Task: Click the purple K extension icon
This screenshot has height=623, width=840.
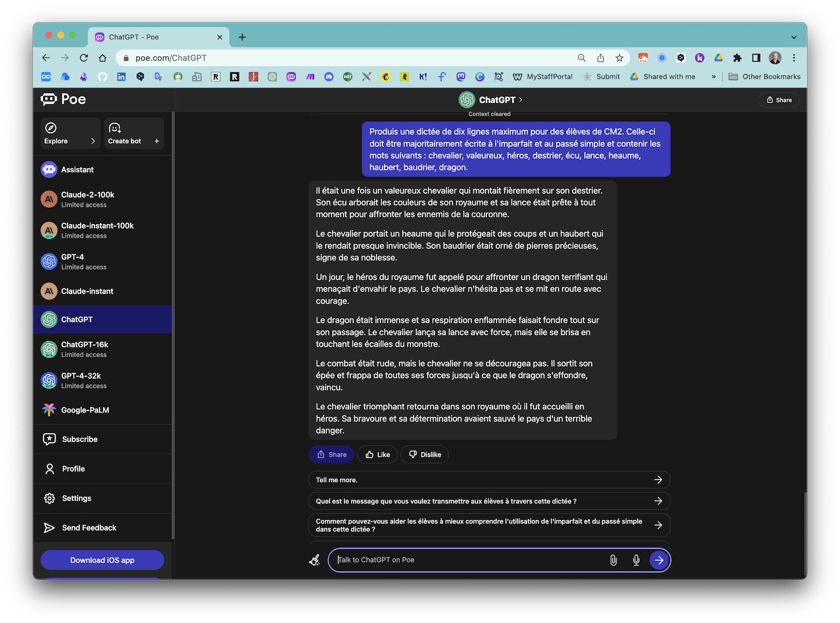Action: pos(699,58)
